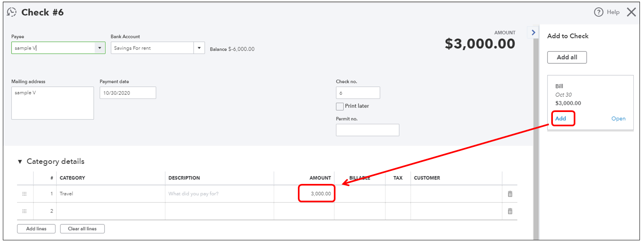Open the $3,000.00 bill link
644x244 pixels.
(618, 119)
